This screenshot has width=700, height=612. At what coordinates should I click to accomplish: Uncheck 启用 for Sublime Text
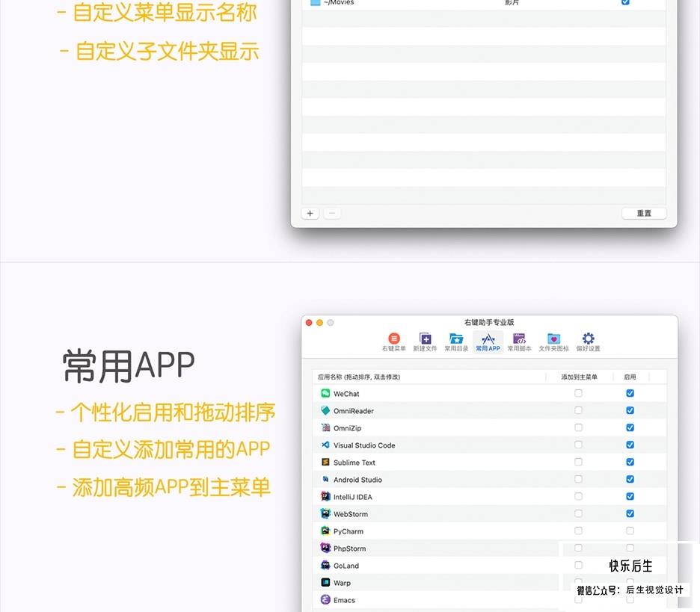630,462
